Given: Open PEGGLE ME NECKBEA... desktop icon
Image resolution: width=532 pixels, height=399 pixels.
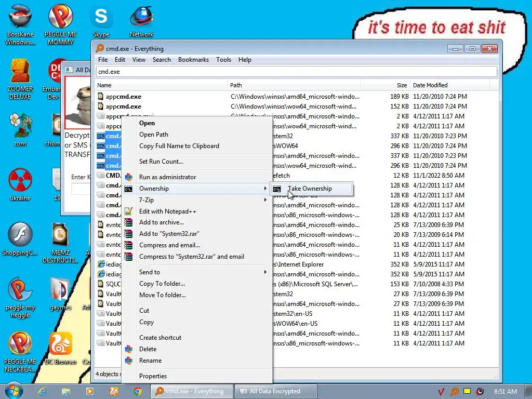Looking at the screenshot, I should pos(20,352).
